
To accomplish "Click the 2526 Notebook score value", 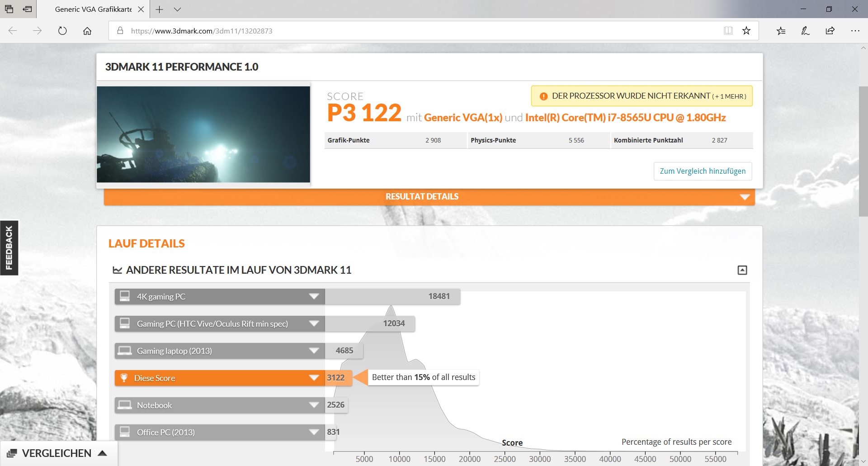I will 335,405.
